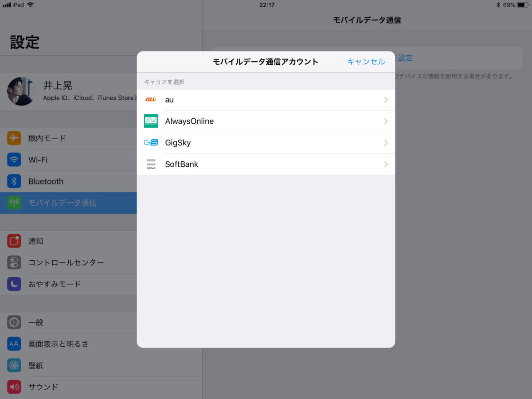Select au carrier row text
Image resolution: width=532 pixels, height=399 pixels.
(x=169, y=100)
